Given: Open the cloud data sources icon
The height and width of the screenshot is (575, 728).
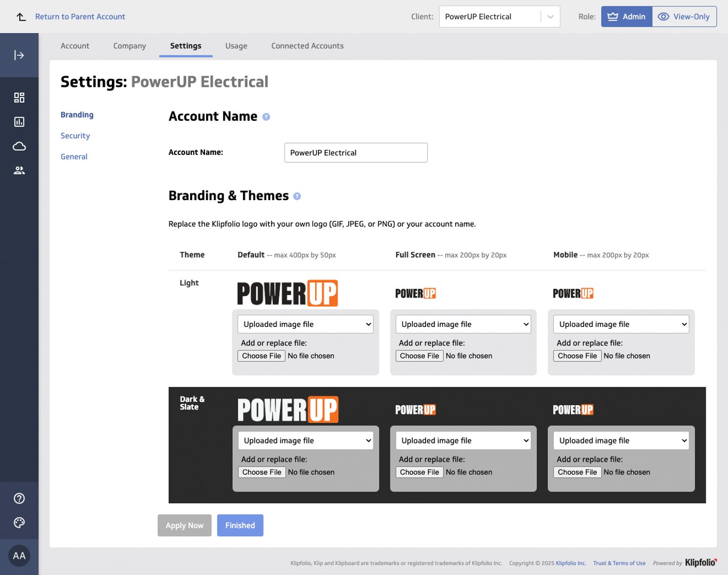Looking at the screenshot, I should coord(19,146).
